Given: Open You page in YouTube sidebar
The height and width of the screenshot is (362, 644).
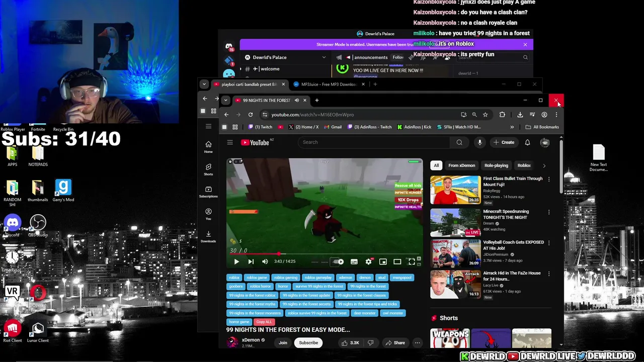Looking at the screenshot, I should (208, 214).
